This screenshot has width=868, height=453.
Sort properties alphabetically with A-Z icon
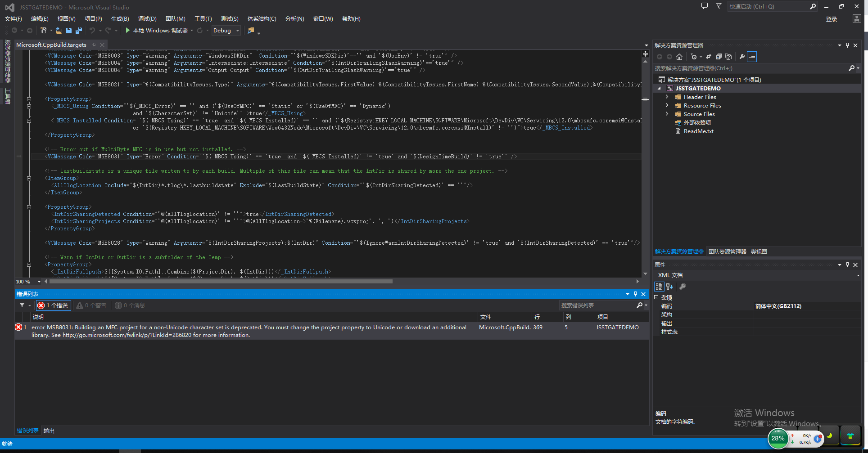coord(669,287)
